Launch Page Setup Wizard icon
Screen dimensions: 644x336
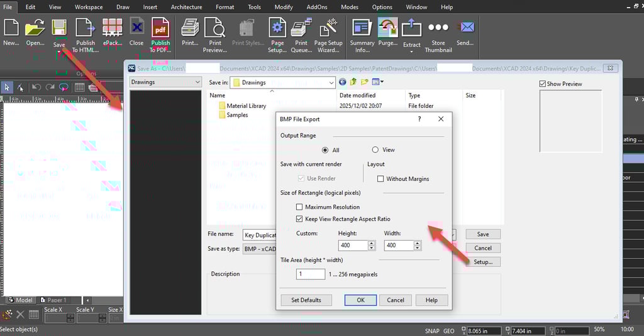[328, 28]
